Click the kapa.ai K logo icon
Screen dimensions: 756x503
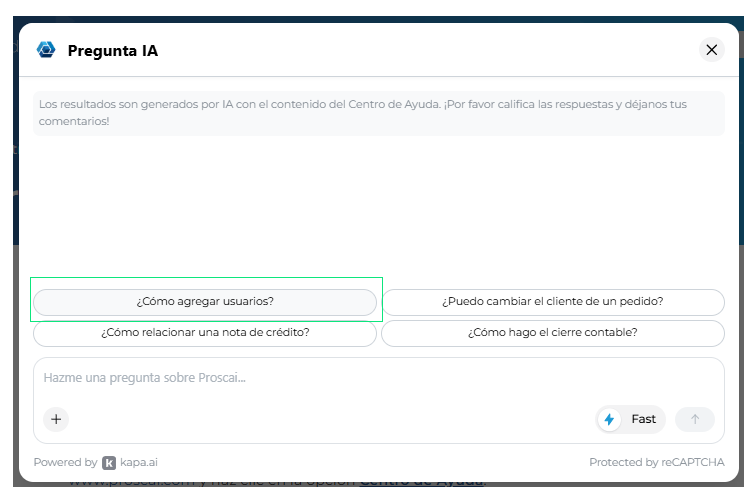(109, 462)
